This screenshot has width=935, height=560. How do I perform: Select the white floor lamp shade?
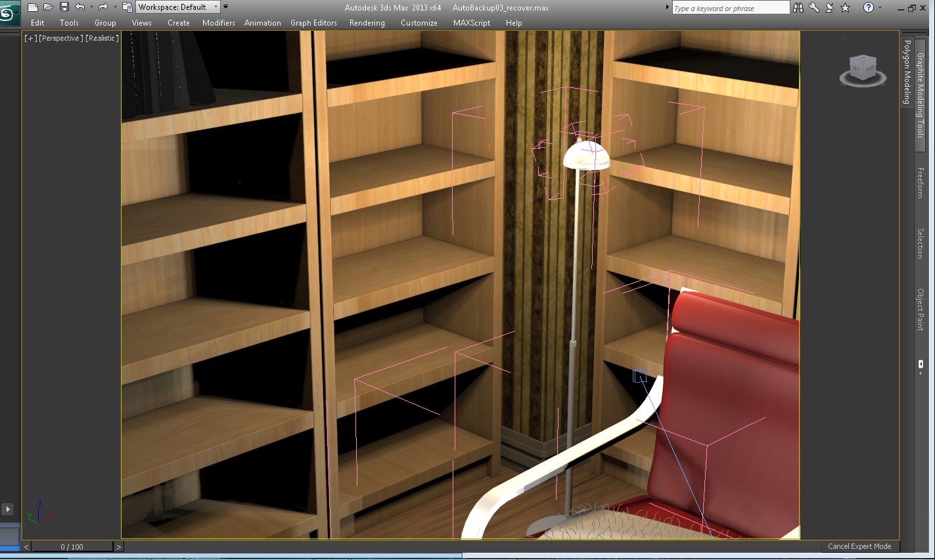pos(586,156)
